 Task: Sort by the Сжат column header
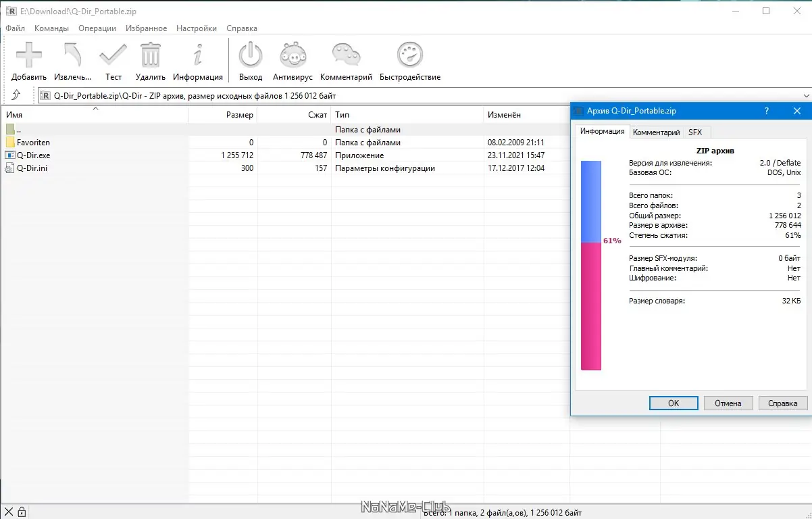[x=294, y=115]
